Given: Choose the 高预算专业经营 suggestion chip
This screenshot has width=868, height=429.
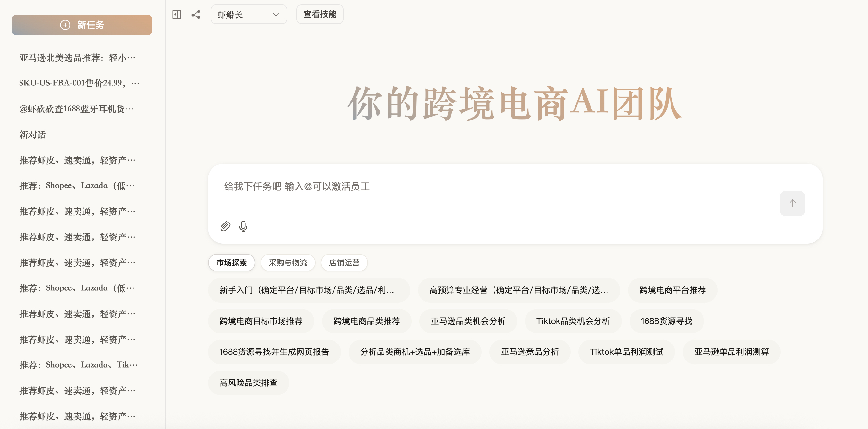Looking at the screenshot, I should point(519,290).
